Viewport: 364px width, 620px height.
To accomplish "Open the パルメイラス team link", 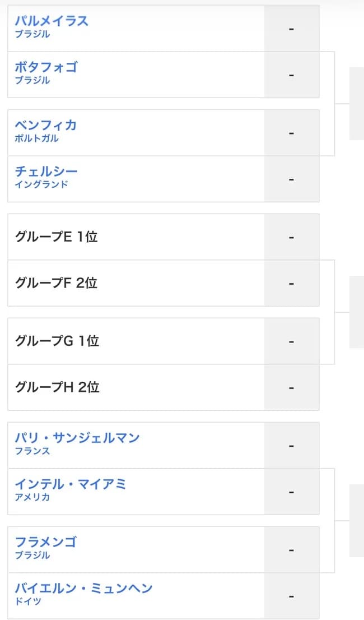I will [52, 21].
